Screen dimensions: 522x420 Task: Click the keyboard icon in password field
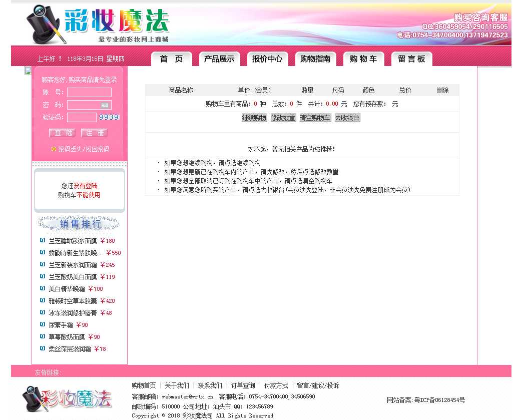point(105,105)
